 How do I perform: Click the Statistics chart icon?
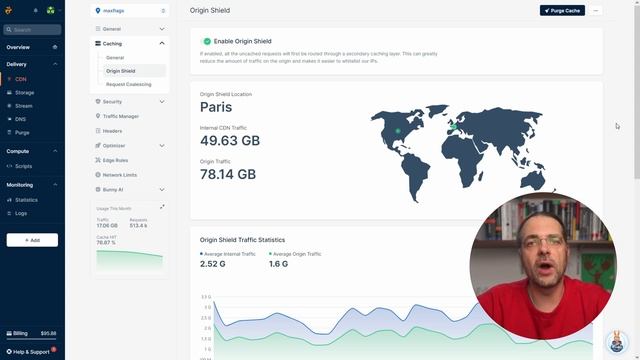(x=9, y=200)
